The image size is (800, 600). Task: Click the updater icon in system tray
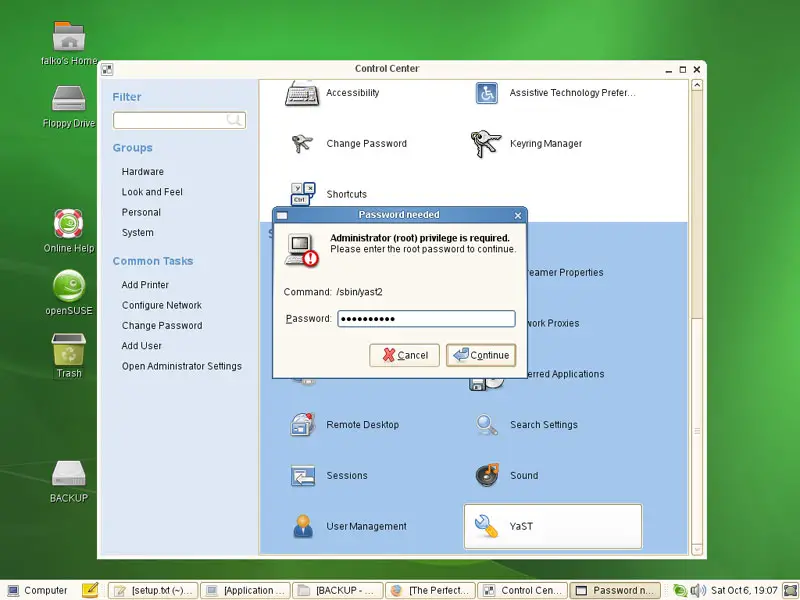click(x=680, y=591)
